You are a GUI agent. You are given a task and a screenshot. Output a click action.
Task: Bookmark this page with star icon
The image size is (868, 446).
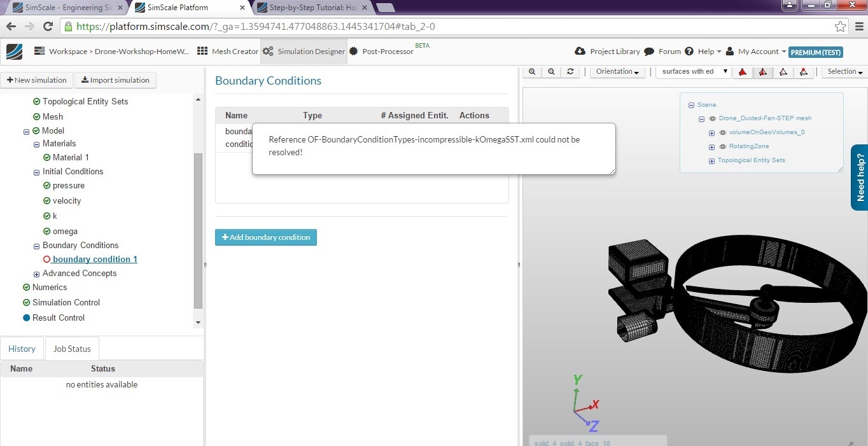840,27
